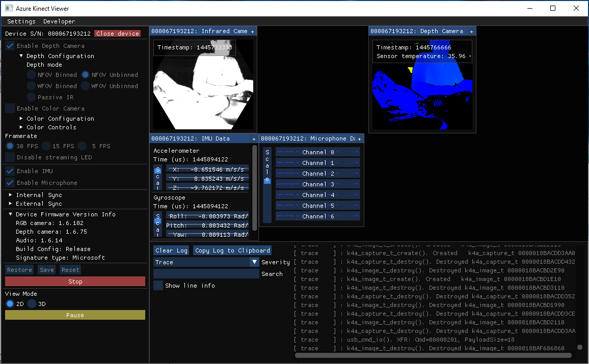
Task: Choose 5 FPS framerate
Action: point(83,146)
